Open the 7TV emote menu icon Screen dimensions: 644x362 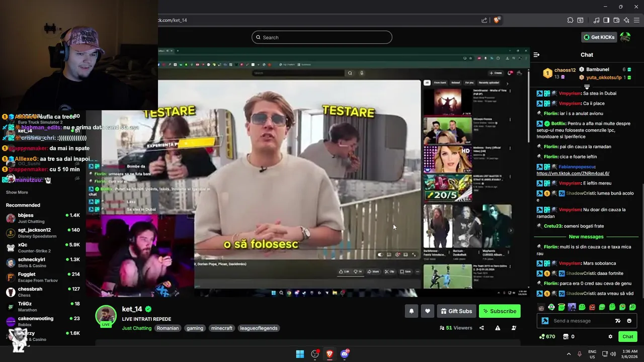(618, 321)
